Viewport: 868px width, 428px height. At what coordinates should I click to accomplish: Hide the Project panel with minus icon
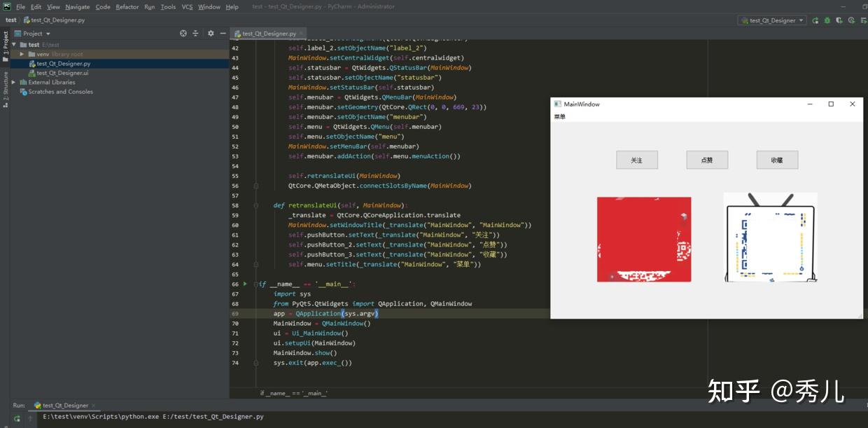[x=222, y=33]
